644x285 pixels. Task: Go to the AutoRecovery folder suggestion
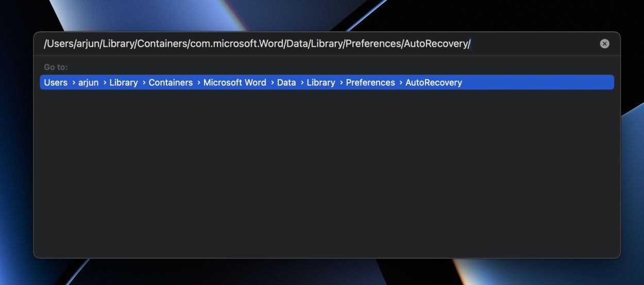pyautogui.click(x=433, y=82)
